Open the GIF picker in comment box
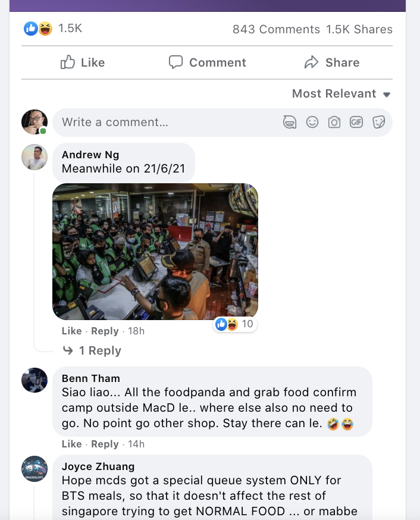 pyautogui.click(x=356, y=123)
